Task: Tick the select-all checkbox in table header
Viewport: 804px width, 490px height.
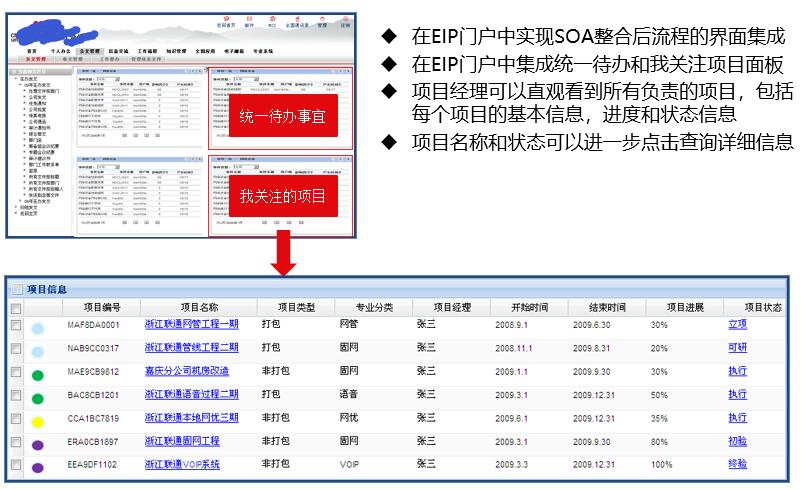Action: click(16, 309)
